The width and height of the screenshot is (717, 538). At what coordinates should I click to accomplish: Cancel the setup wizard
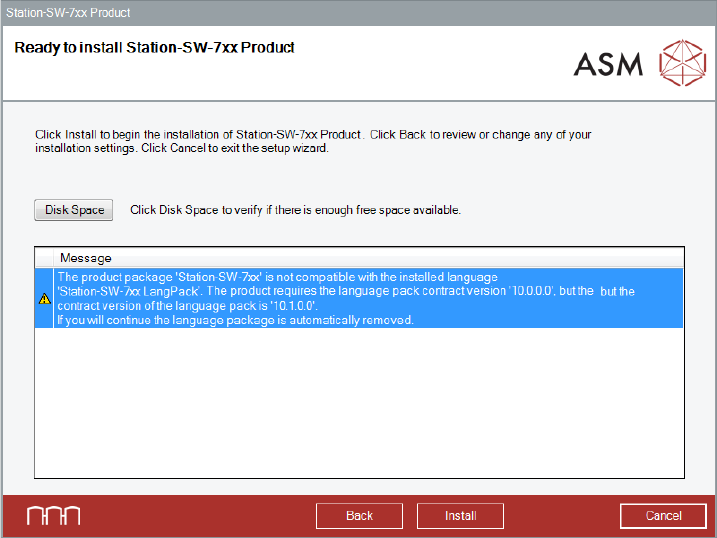coord(663,516)
